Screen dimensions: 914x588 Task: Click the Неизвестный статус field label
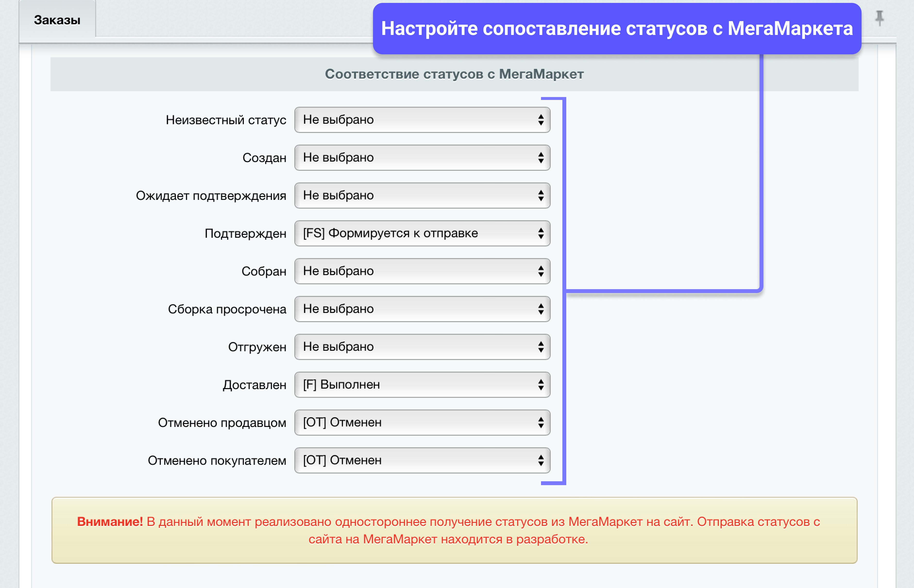(x=226, y=120)
